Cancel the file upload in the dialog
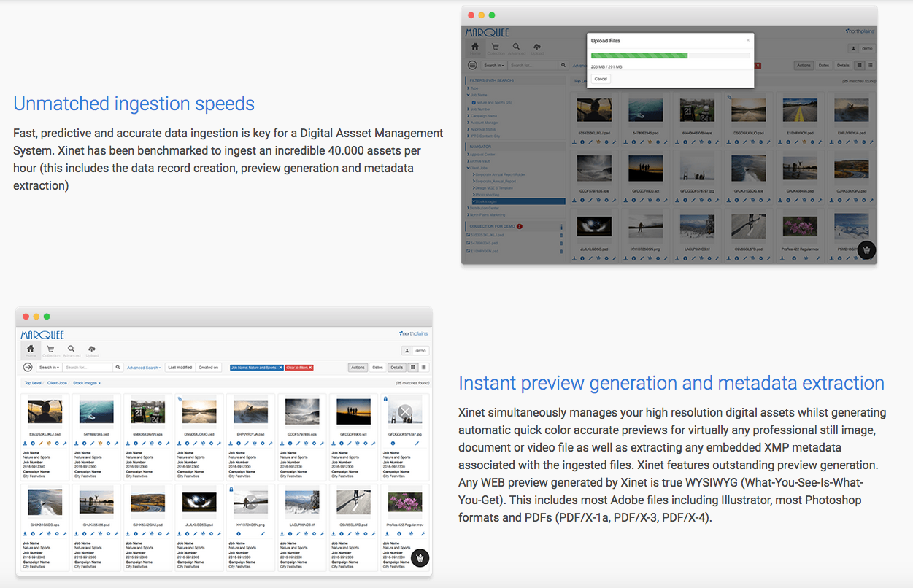The image size is (913, 588). click(x=601, y=79)
